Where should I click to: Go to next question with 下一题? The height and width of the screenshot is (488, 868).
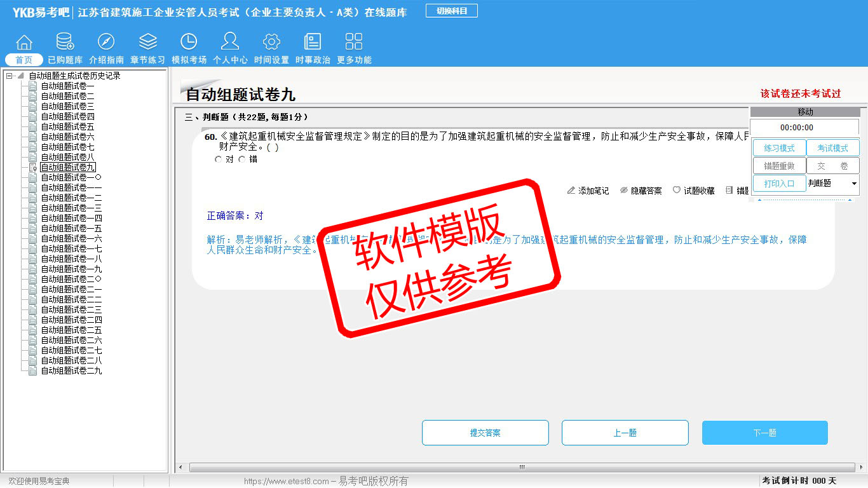tap(764, 433)
